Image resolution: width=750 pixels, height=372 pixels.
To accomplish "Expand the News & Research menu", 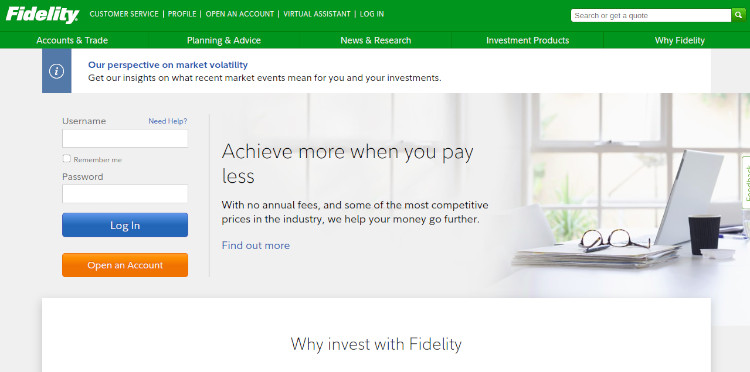I will pyautogui.click(x=375, y=41).
